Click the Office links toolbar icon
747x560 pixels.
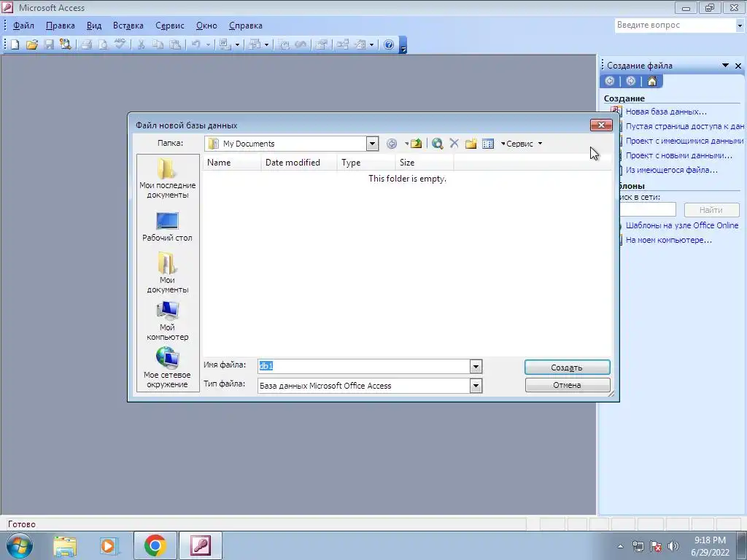(225, 44)
